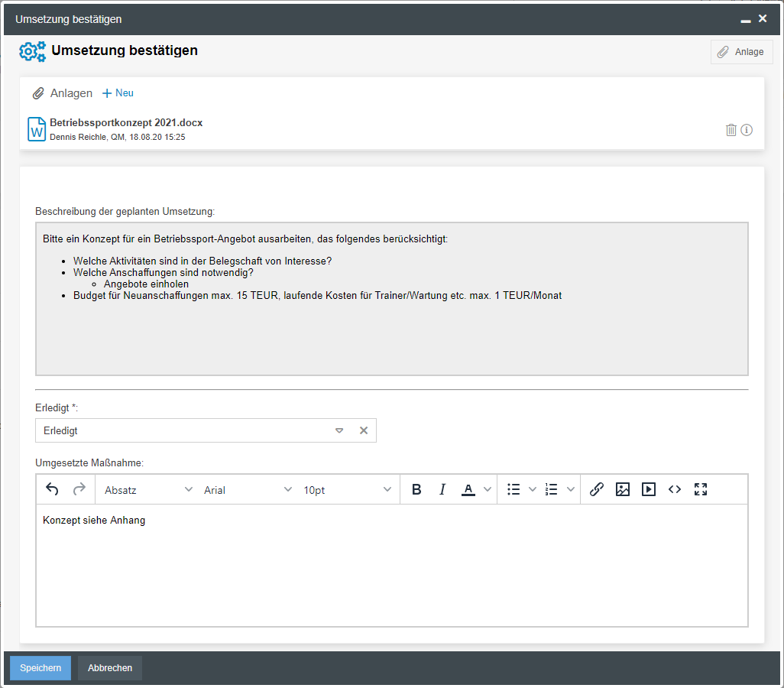
Task: Open the source code view
Action: point(675,490)
